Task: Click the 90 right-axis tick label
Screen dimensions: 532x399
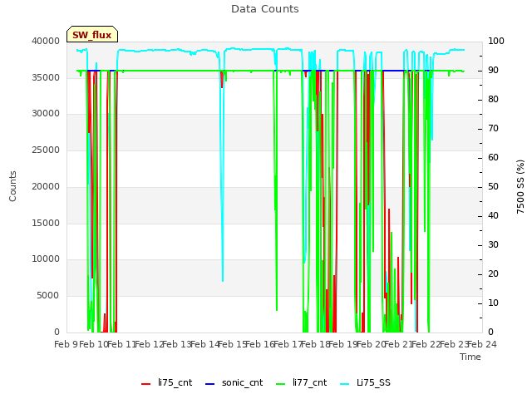Action: (493, 70)
